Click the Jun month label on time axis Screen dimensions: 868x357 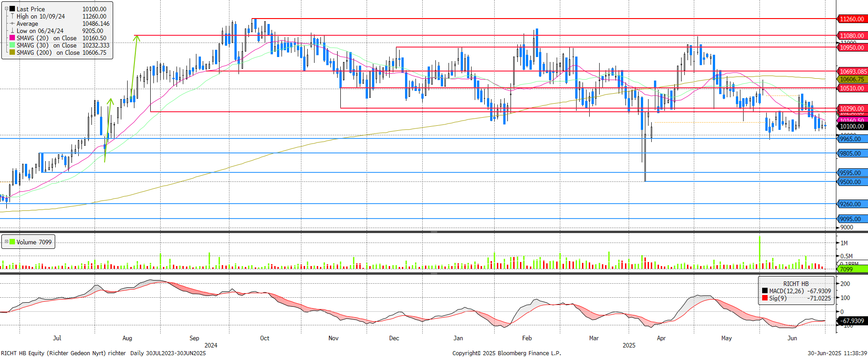point(792,338)
